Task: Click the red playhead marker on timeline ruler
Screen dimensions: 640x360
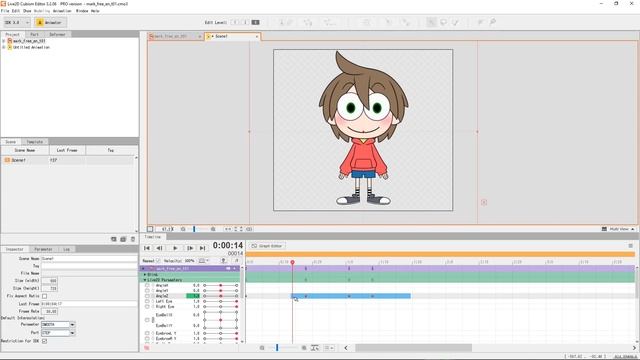Action: pos(292,262)
